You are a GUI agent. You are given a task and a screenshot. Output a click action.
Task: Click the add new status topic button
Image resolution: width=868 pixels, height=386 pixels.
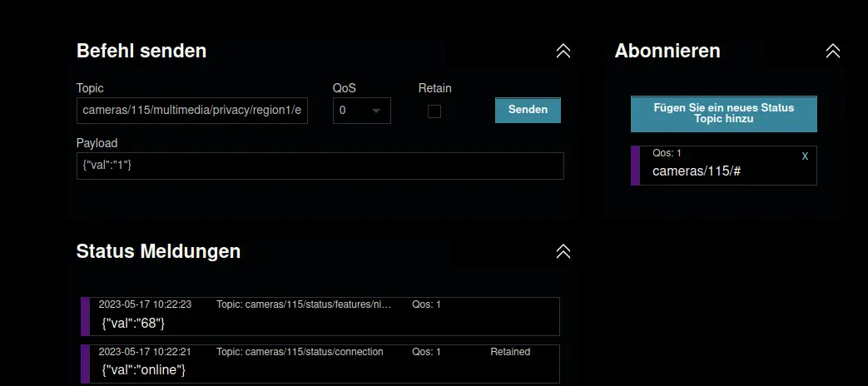pos(723,114)
